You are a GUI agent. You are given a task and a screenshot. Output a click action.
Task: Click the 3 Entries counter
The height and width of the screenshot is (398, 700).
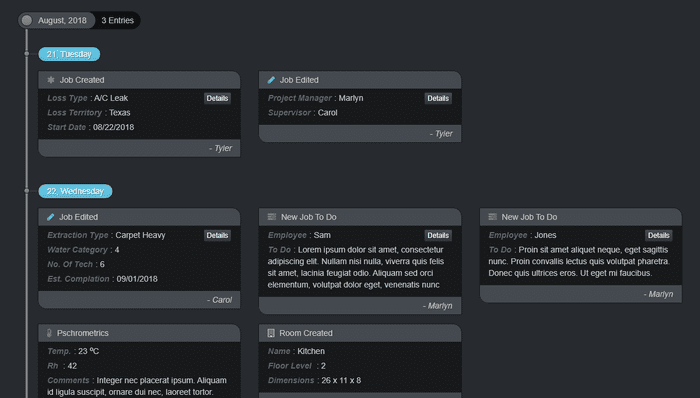(117, 20)
